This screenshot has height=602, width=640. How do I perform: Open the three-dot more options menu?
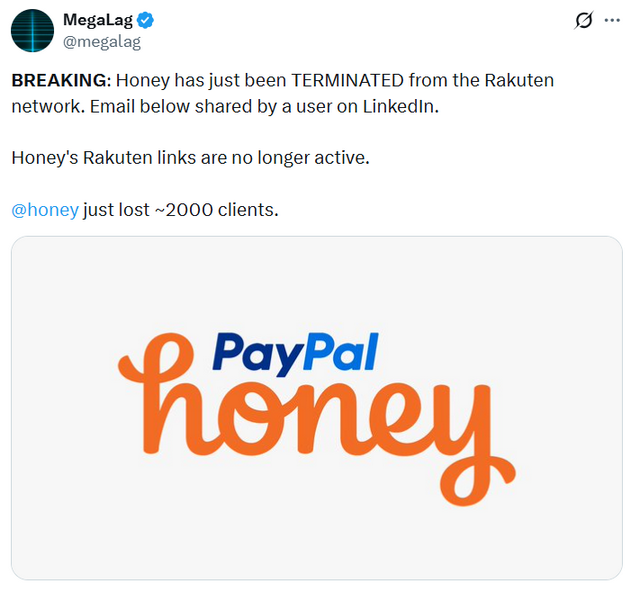point(612,20)
